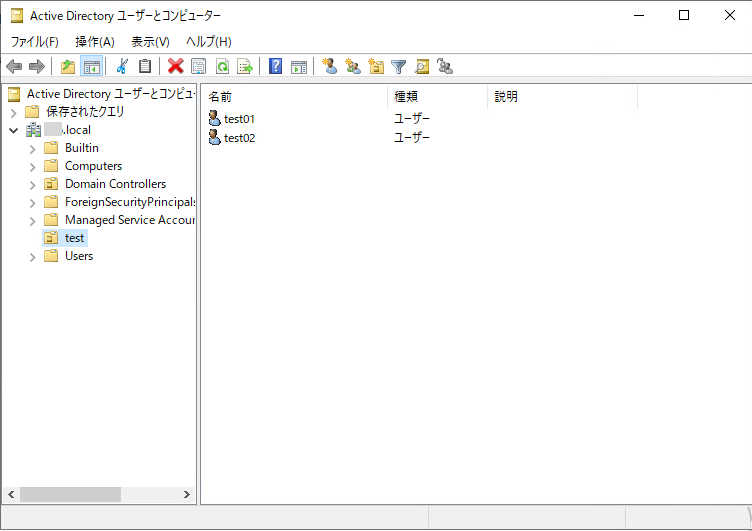Minimize the Active Directory window
The width and height of the screenshot is (752, 531).
pos(639,15)
